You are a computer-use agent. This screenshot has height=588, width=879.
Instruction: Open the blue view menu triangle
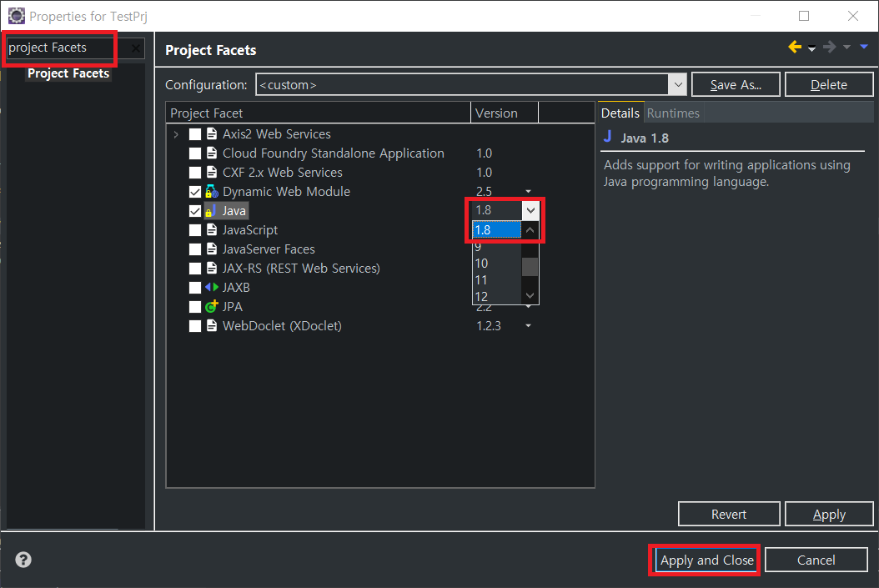click(865, 47)
